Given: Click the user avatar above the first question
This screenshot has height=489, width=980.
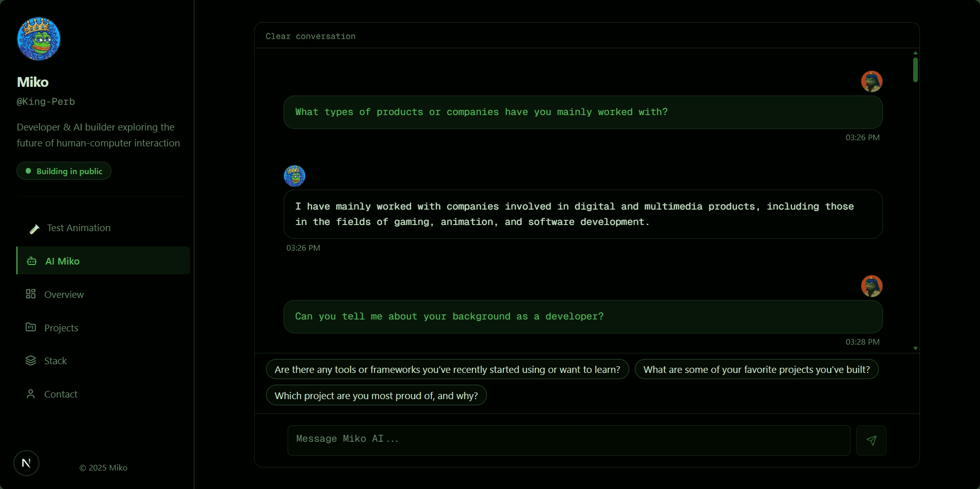Looking at the screenshot, I should tap(871, 81).
